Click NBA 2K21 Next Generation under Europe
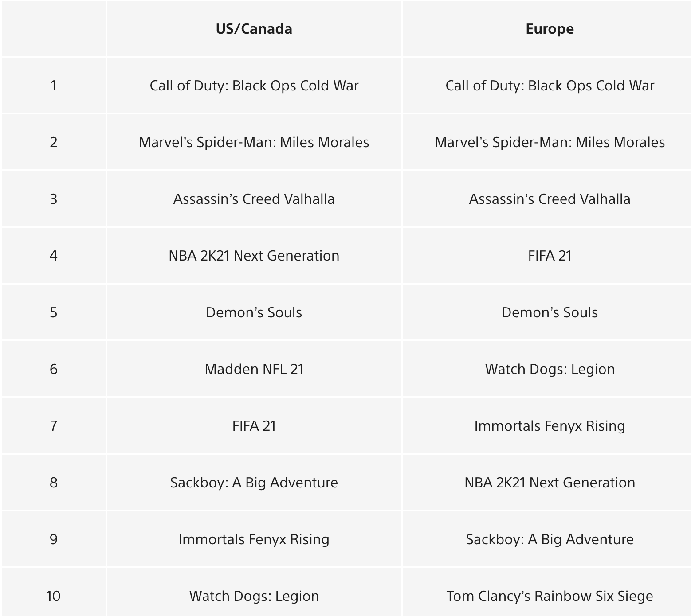Viewport: 691px width, 616px height. click(550, 483)
